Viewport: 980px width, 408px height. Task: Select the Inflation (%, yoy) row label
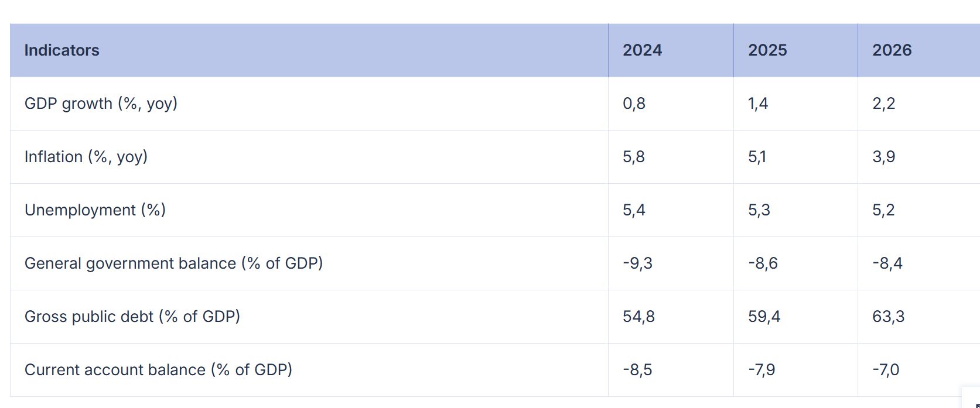86,157
